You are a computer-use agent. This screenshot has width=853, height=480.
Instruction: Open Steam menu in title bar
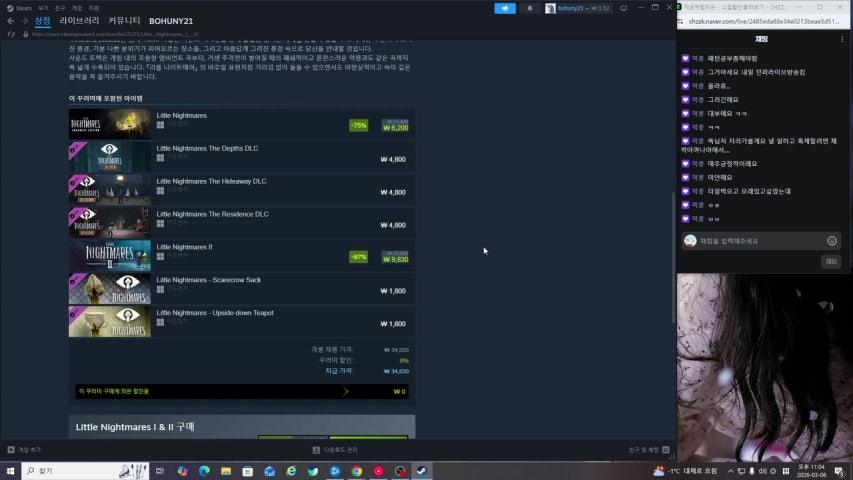pyautogui.click(x=19, y=8)
